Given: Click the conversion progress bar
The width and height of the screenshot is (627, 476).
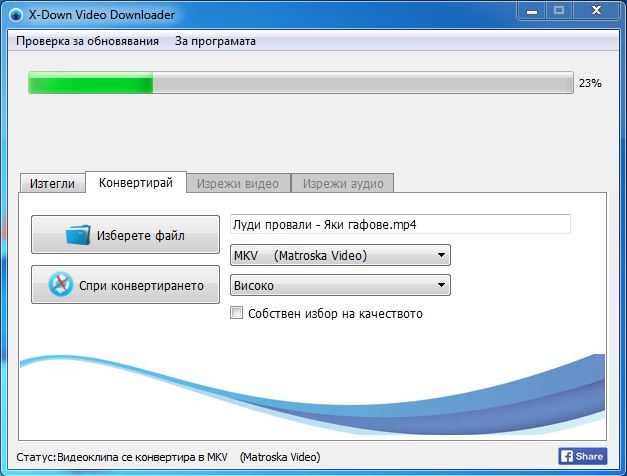Looking at the screenshot, I should pos(301,83).
